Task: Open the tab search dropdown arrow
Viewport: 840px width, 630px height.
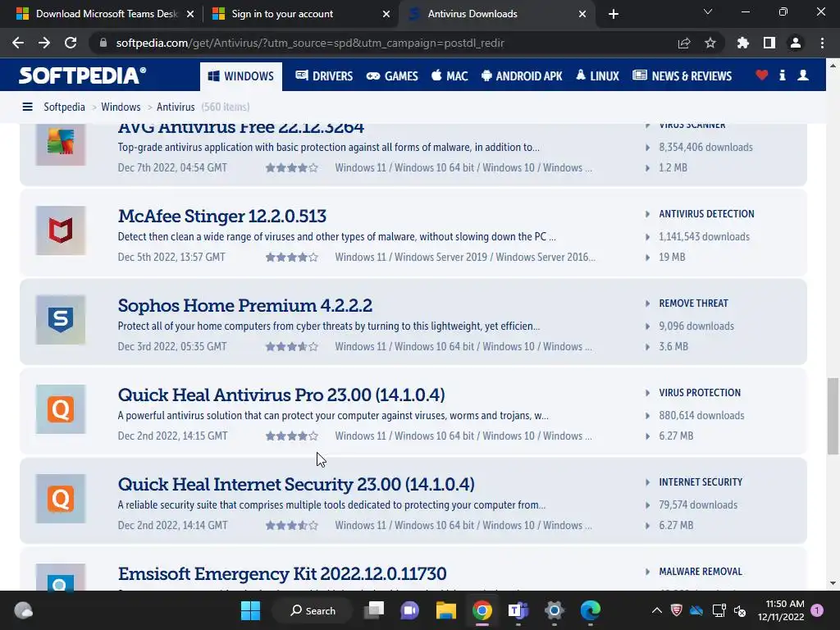Action: click(x=708, y=11)
